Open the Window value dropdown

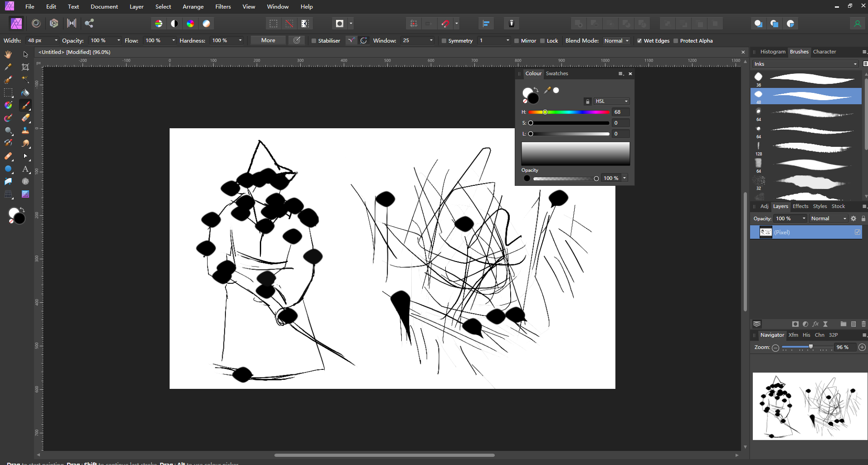click(431, 40)
